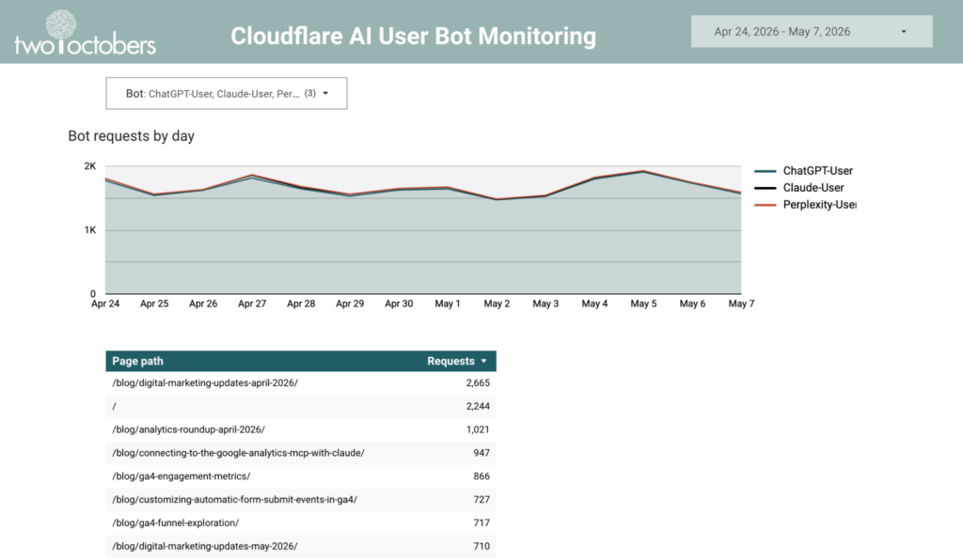
Task: Click the two octobers logo
Action: [85, 33]
